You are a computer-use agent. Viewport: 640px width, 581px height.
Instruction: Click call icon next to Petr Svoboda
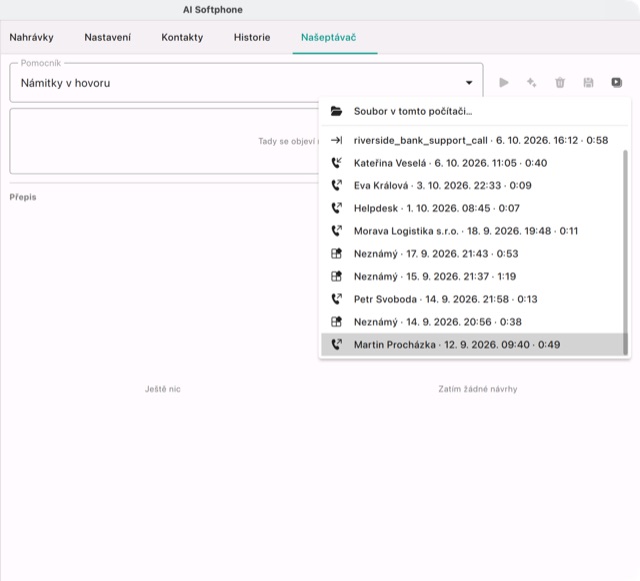coord(336,299)
